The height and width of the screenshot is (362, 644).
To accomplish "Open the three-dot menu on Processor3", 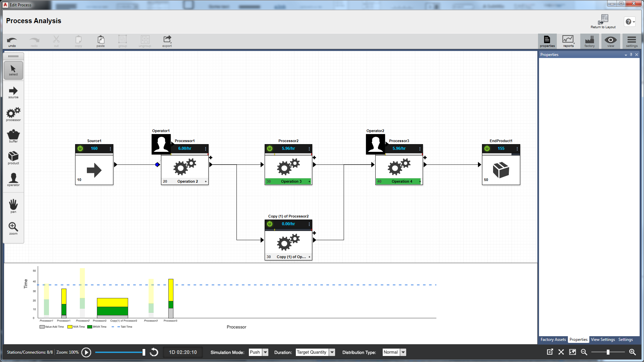I will (420, 149).
